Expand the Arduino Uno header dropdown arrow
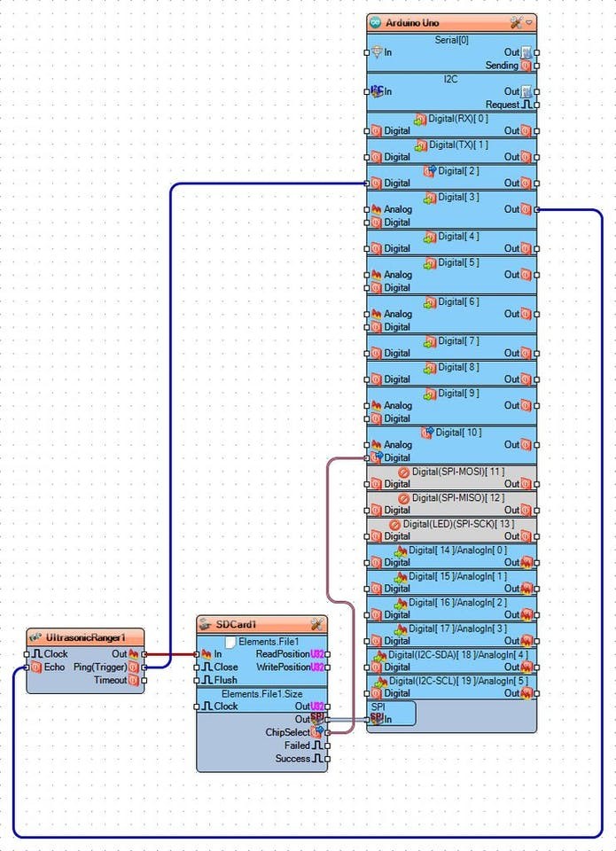616x851 pixels. [x=529, y=23]
